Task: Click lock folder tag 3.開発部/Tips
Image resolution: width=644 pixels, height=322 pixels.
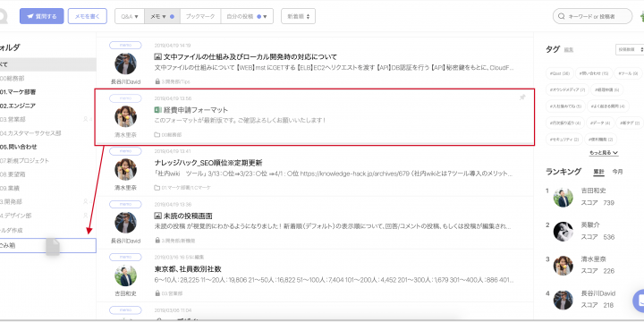Action: (173, 81)
